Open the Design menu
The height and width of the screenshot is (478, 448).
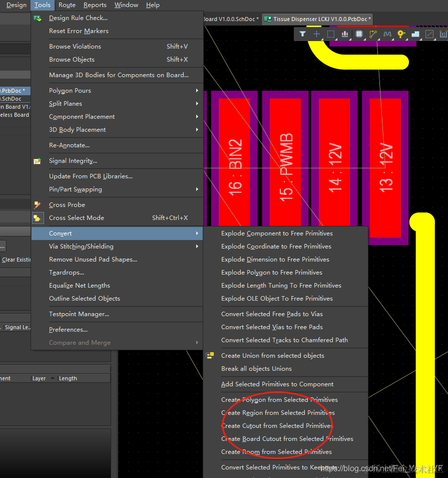click(17, 5)
